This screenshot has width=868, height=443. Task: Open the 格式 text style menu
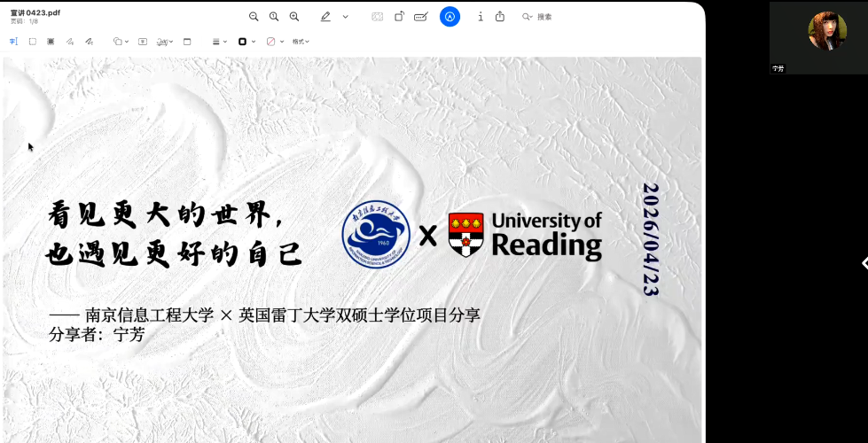point(301,42)
